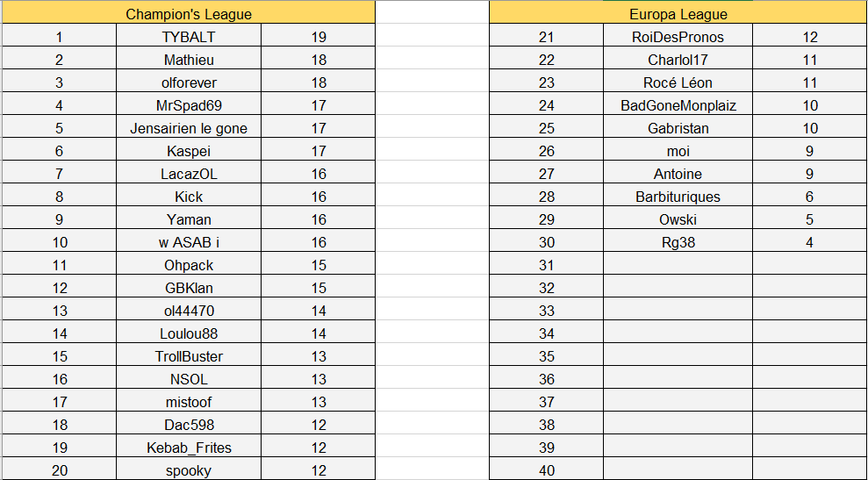Select the MrSpad69 cell
The width and height of the screenshot is (868, 480).
point(189,105)
